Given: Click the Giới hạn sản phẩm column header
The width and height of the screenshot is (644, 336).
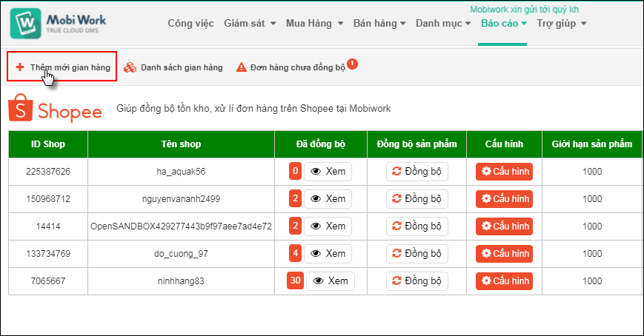Looking at the screenshot, I should 592,144.
